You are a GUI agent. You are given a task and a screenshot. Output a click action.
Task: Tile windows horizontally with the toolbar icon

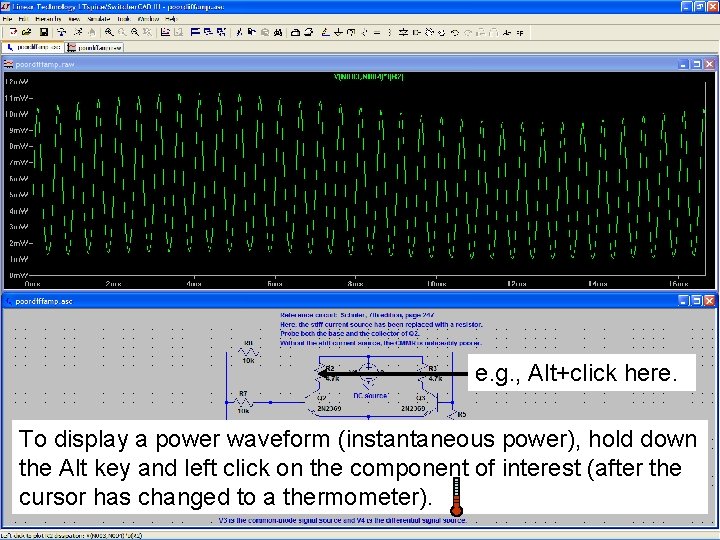point(195,32)
